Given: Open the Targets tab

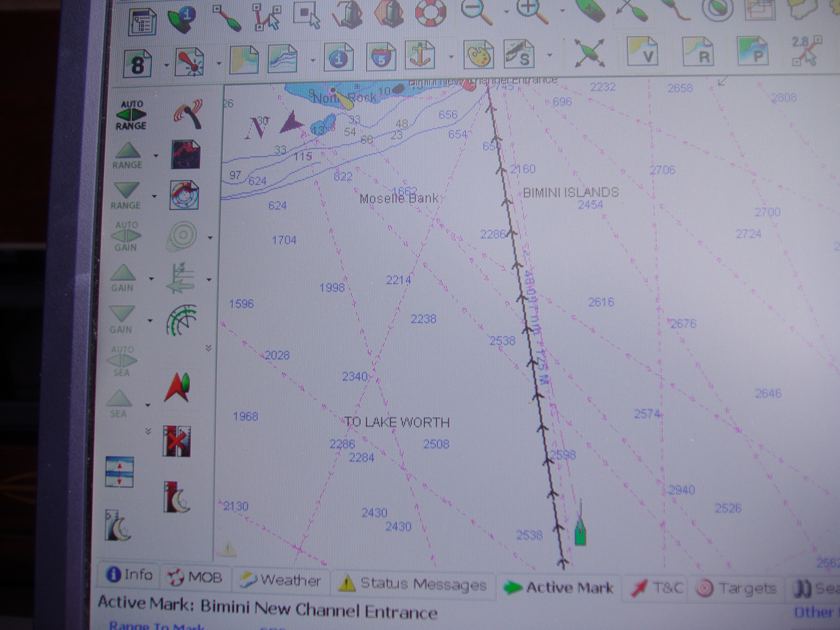Looking at the screenshot, I should click(x=736, y=589).
